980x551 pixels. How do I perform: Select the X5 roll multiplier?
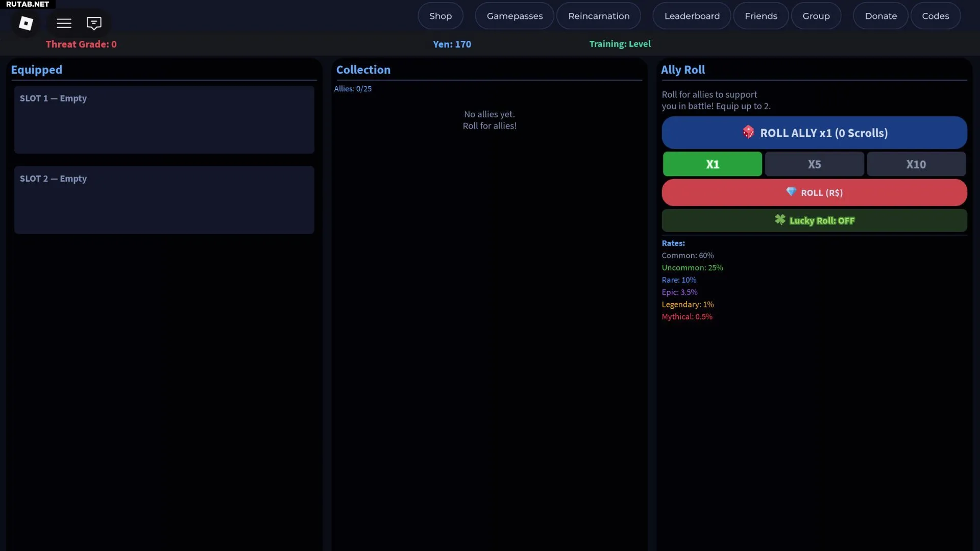tap(814, 164)
